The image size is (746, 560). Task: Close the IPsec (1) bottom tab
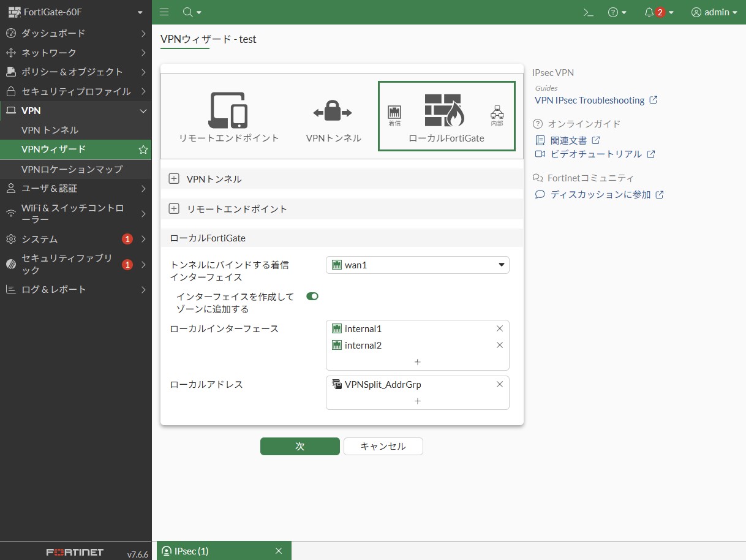pos(279,551)
